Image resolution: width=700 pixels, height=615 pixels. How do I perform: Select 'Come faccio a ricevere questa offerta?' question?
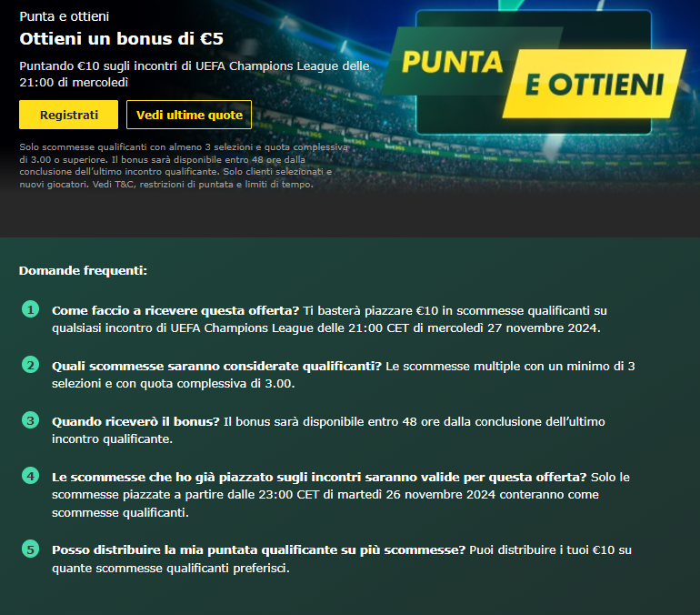pyautogui.click(x=175, y=310)
